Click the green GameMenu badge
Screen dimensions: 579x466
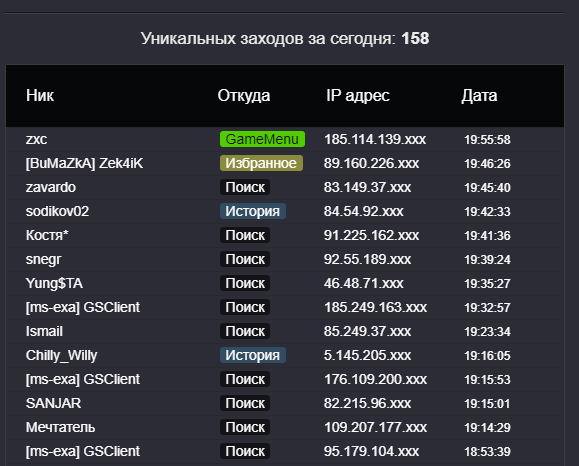pos(262,139)
